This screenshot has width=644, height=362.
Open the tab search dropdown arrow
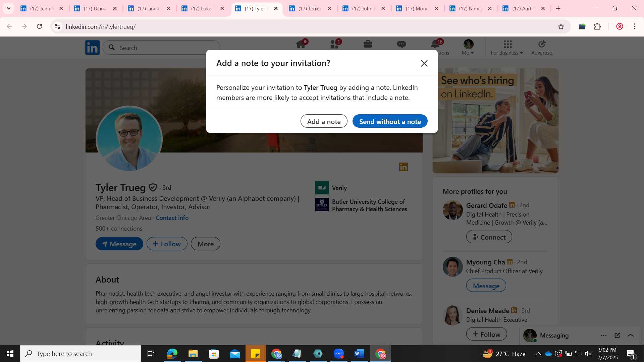(x=9, y=9)
